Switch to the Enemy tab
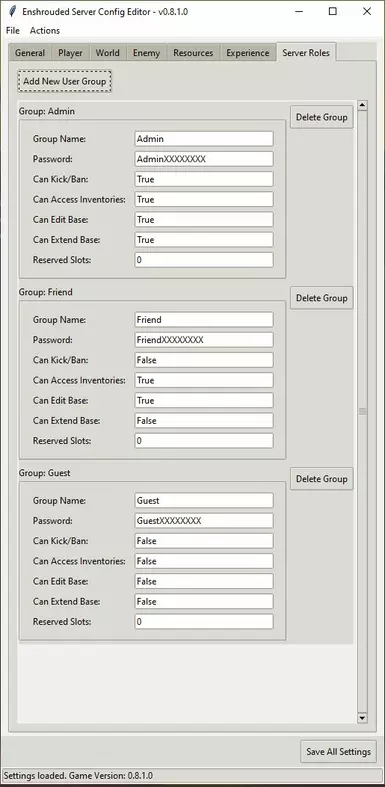Viewport: 385px width, 787px height. point(146,53)
